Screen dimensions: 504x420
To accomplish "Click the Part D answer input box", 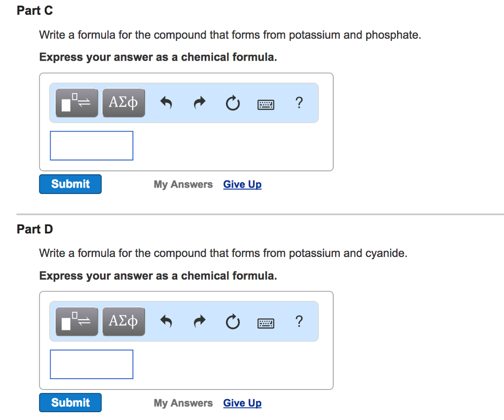I will [x=91, y=364].
